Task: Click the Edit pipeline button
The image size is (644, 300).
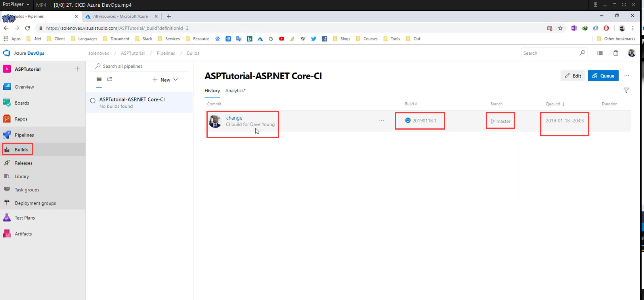Action: 573,76
